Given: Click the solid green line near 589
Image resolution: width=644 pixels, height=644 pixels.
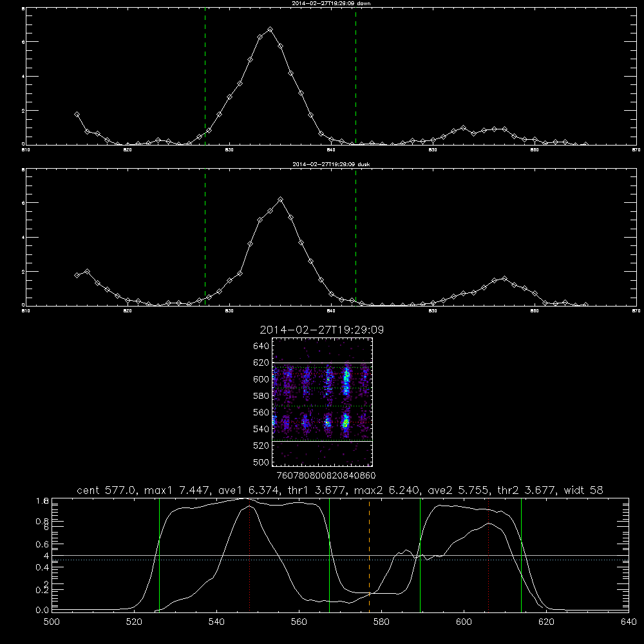Looking at the screenshot, I should point(420,554).
